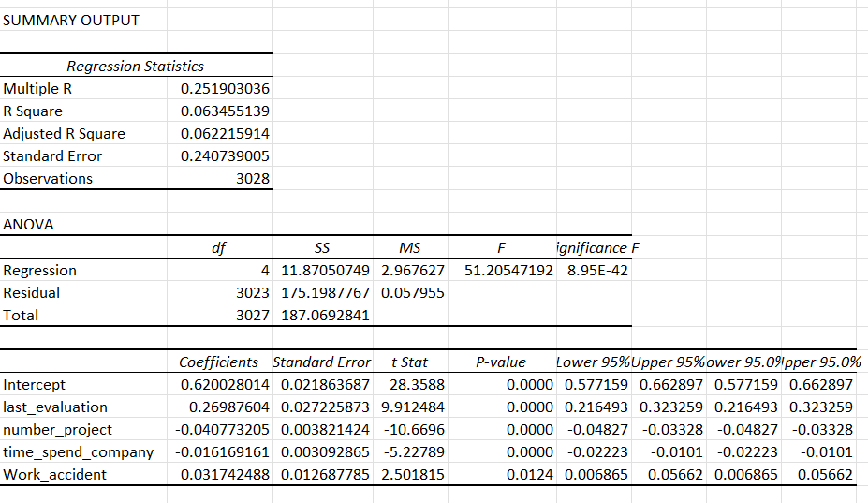Select the SUMMARY OUTPUT title cell
This screenshot has width=868, height=503.
71,20
